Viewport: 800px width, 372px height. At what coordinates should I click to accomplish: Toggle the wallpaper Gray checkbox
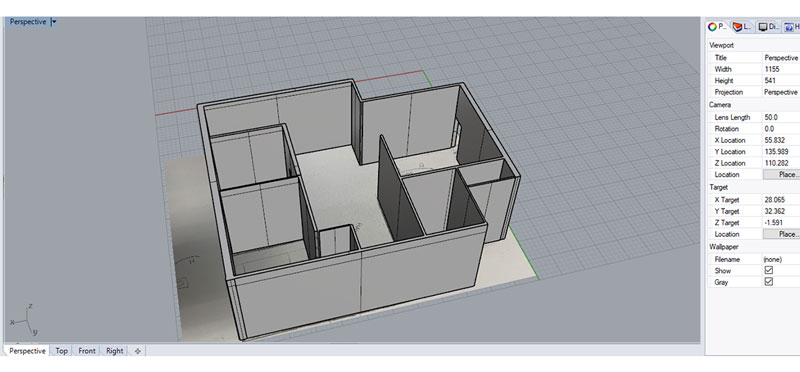click(x=768, y=282)
